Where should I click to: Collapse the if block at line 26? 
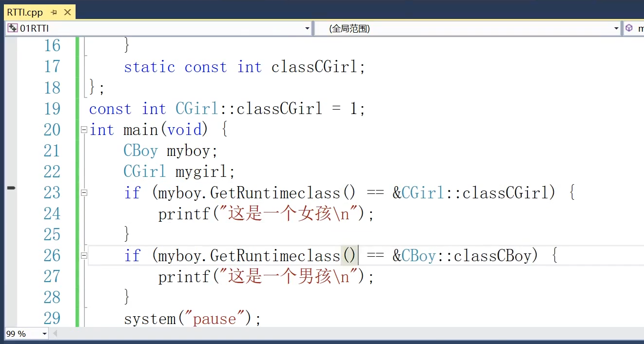click(x=84, y=255)
